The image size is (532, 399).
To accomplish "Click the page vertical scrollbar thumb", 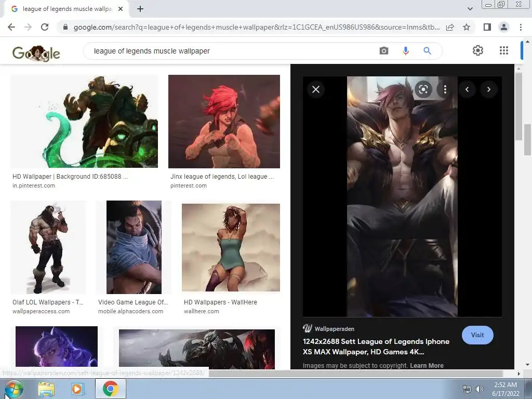I will coord(527,139).
